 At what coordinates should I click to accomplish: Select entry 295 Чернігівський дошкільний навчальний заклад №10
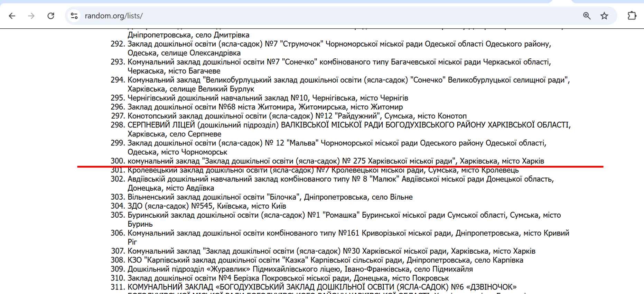(x=268, y=98)
